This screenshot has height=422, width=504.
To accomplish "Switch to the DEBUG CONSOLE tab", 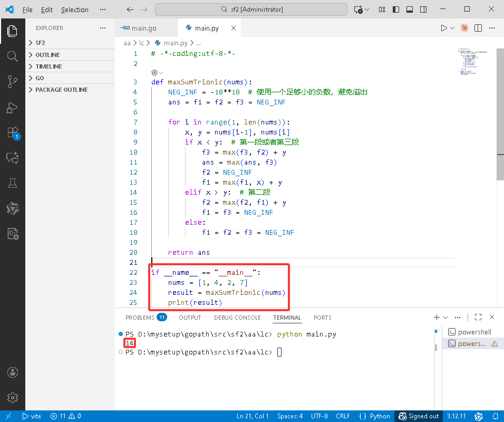I will coord(237,318).
